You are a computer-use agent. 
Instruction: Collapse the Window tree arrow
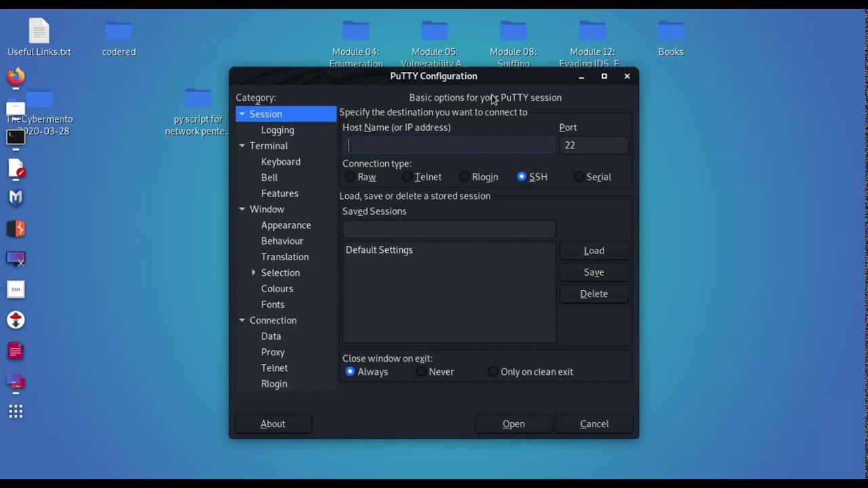pyautogui.click(x=242, y=209)
